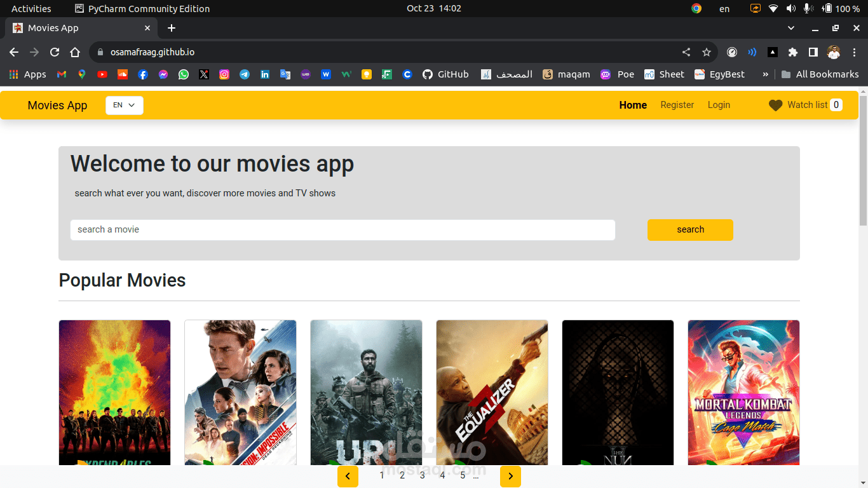Open the GitHub bookmark
Image resolution: width=868 pixels, height=488 pixels.
point(445,74)
